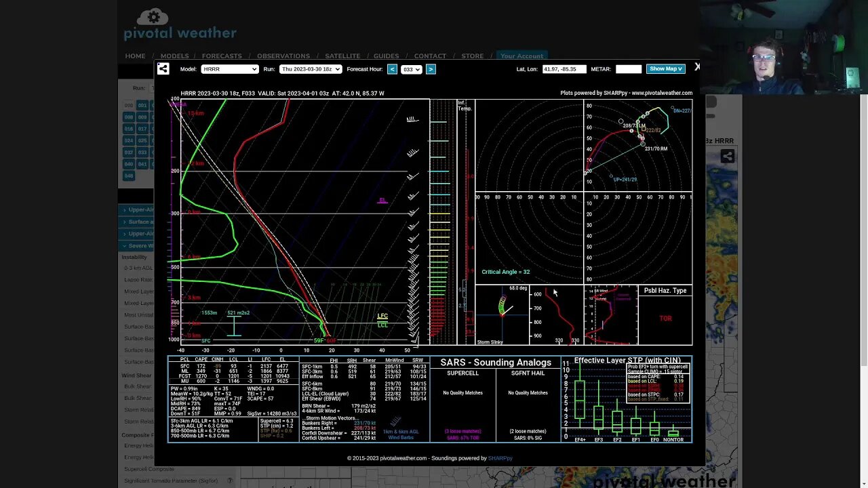Click the Psbl Haz. Type heading
The image size is (868, 488).
point(665,291)
